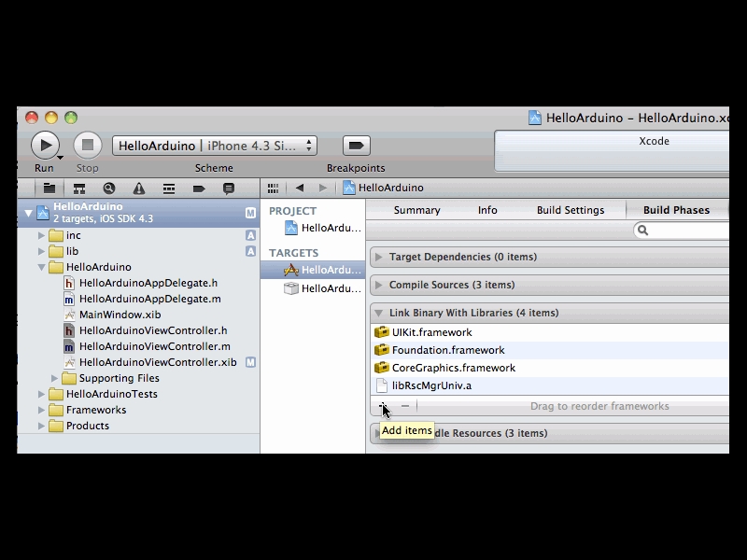Select the Frameworks folder row
747x560 pixels.
pyautogui.click(x=138, y=410)
